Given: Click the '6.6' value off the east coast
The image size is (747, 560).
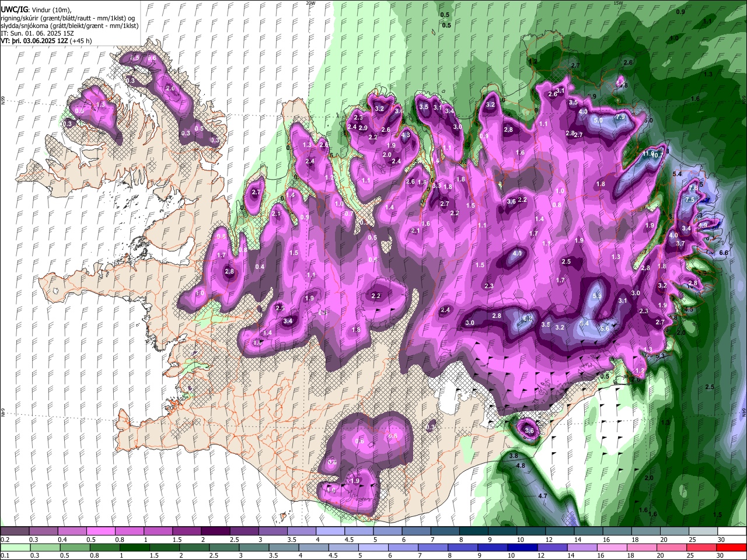Looking at the screenshot, I should coord(724,253).
